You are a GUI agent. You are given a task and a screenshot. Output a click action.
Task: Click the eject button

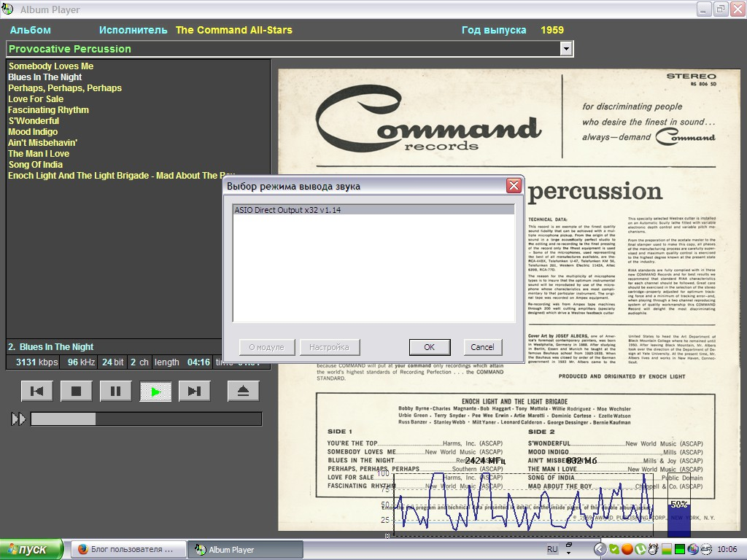(x=244, y=392)
